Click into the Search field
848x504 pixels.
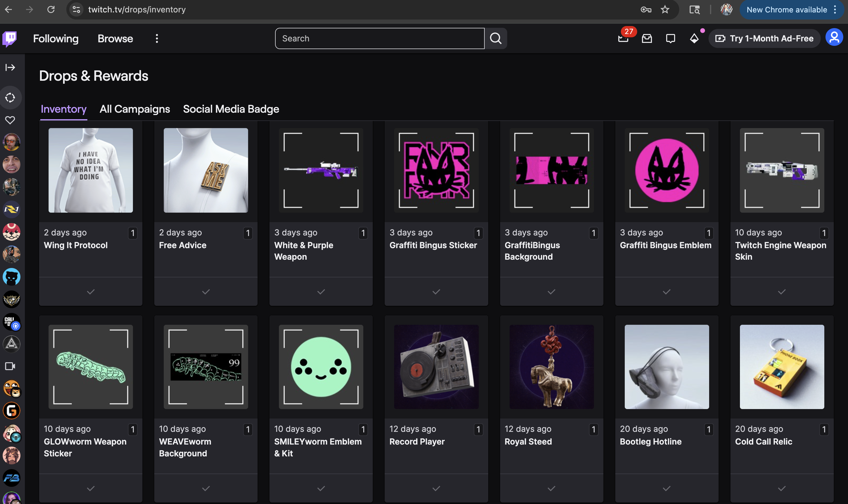coord(380,38)
